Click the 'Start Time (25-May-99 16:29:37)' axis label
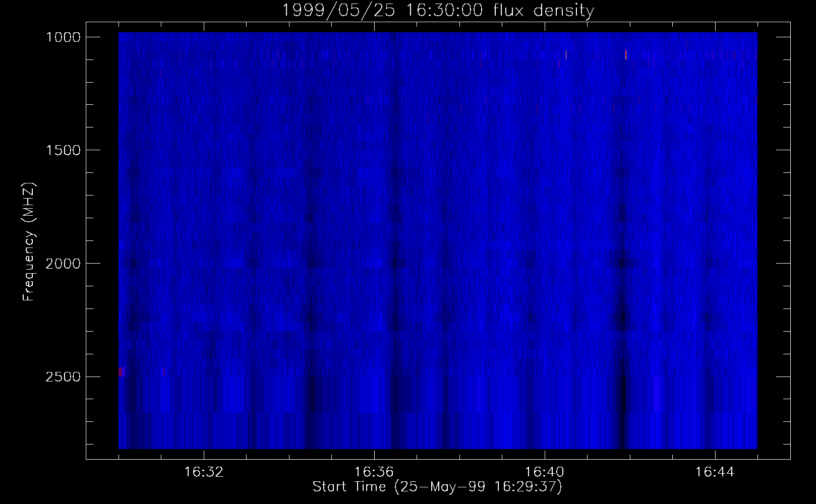The height and width of the screenshot is (504, 816). (x=437, y=487)
